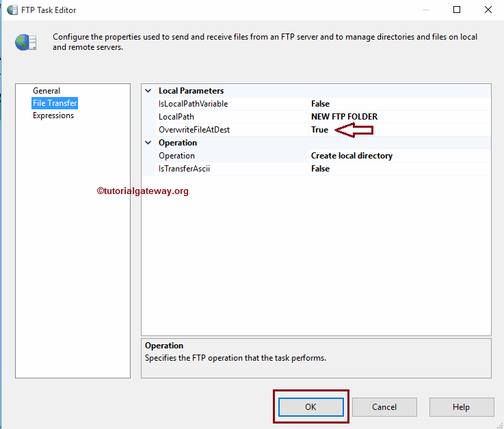Maximize the FTP Task Editor window
This screenshot has width=504, height=429.
(x=456, y=10)
